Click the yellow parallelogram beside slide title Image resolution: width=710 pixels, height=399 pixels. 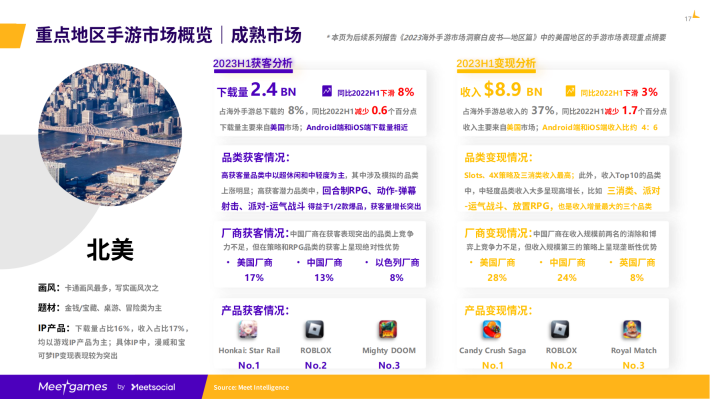pos(12,36)
